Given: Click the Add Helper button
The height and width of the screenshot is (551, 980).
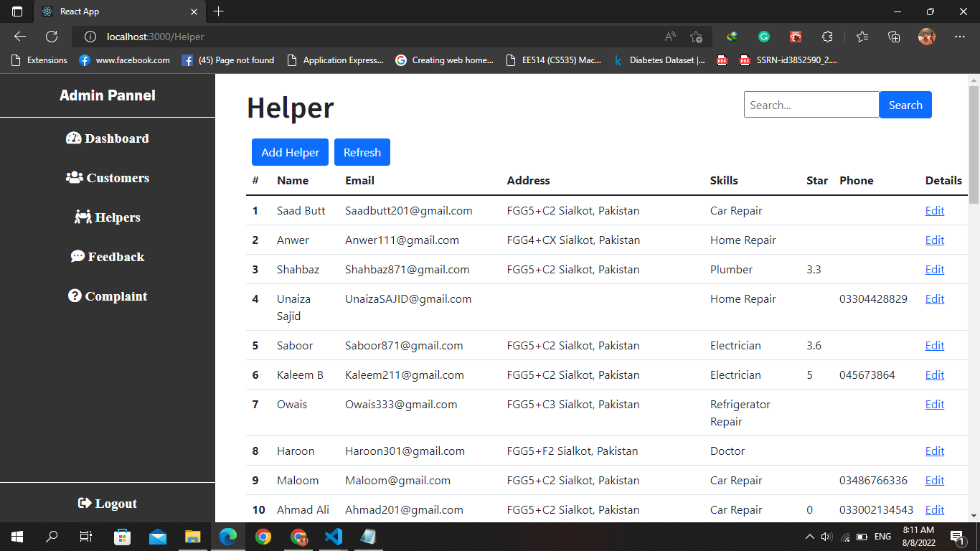Looking at the screenshot, I should [290, 152].
